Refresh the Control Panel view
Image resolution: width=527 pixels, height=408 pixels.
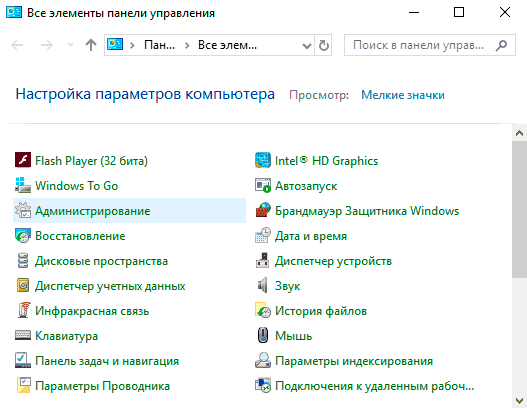[x=323, y=45]
